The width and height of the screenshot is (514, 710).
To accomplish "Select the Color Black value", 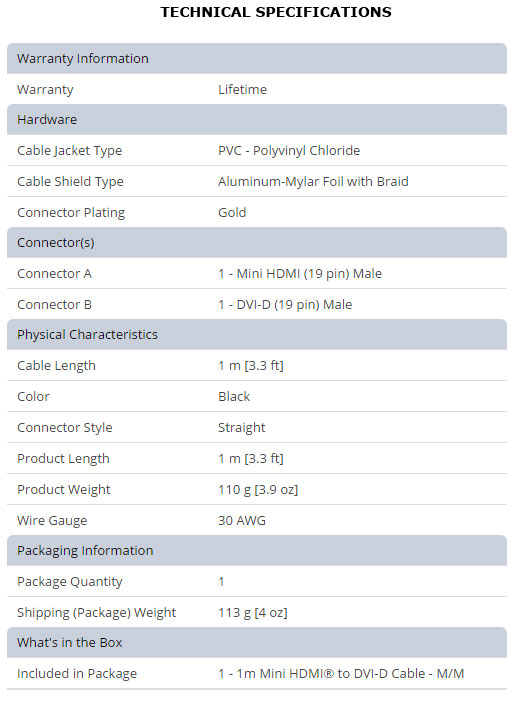I will pos(234,397).
